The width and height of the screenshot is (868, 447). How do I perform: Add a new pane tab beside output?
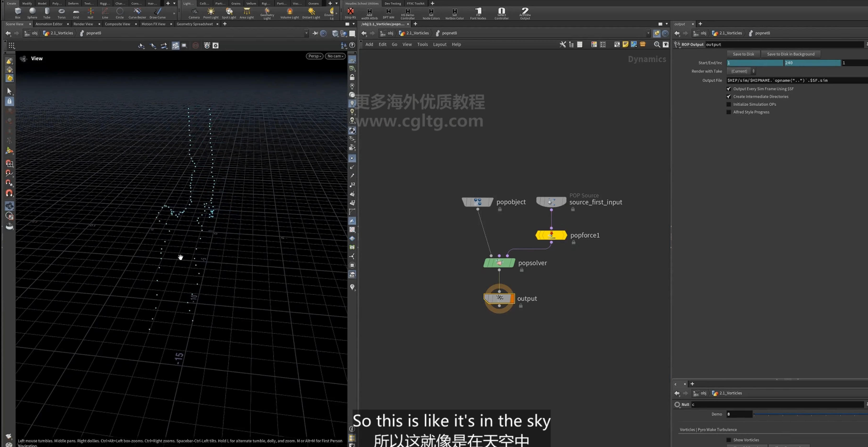coord(700,24)
